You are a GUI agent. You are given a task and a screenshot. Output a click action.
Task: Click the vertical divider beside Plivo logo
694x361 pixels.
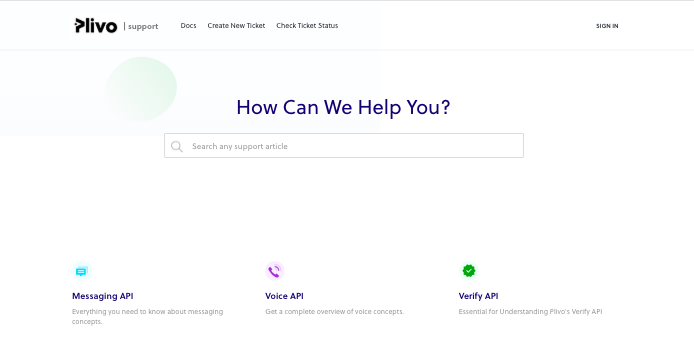point(124,26)
